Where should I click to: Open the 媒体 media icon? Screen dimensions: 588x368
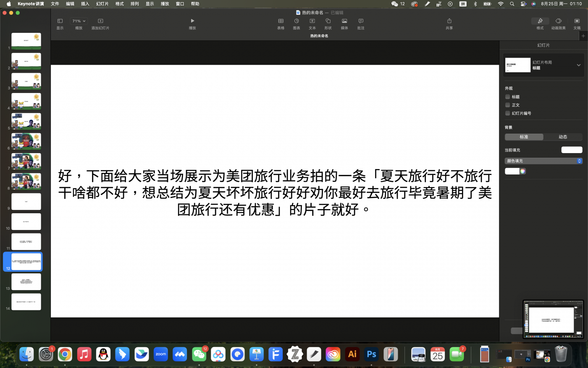344,21
